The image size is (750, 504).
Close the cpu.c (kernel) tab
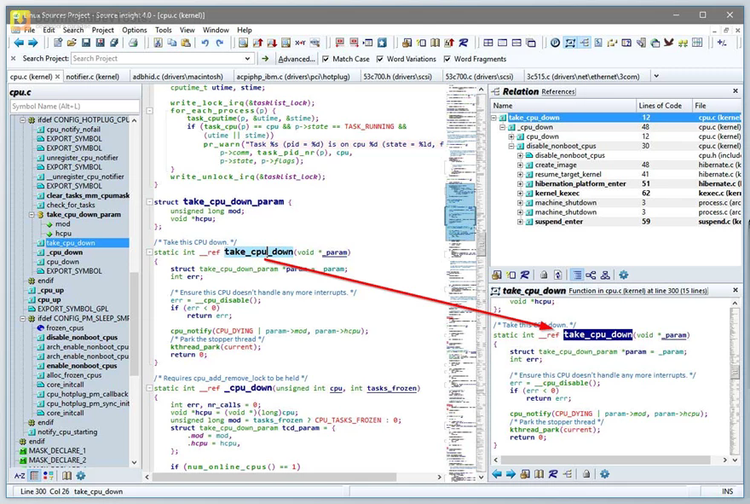point(57,77)
